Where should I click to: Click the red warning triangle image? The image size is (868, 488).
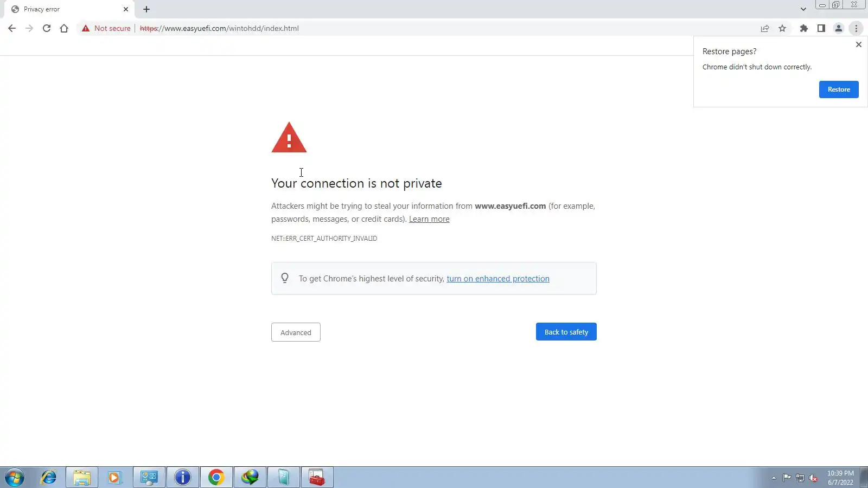(x=289, y=138)
